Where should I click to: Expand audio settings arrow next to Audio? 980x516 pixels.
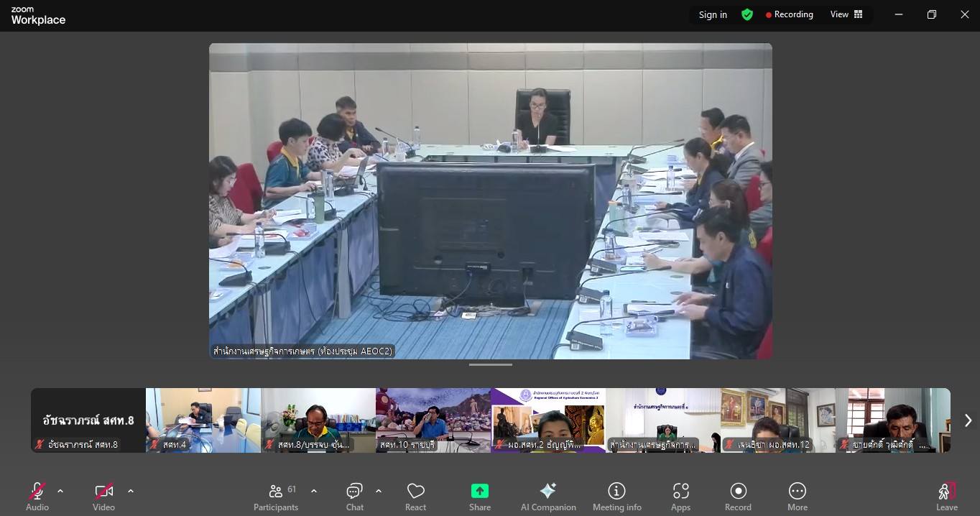[60, 491]
